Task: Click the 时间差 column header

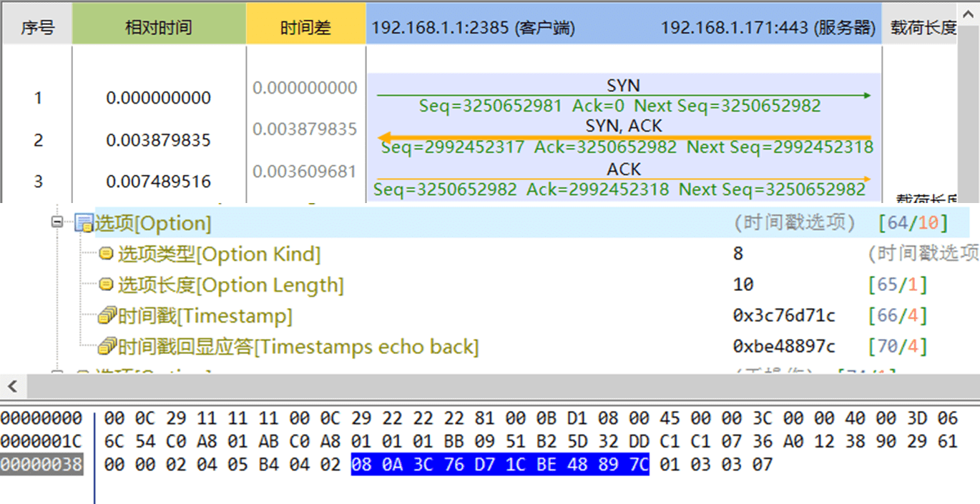Action: tap(305, 28)
